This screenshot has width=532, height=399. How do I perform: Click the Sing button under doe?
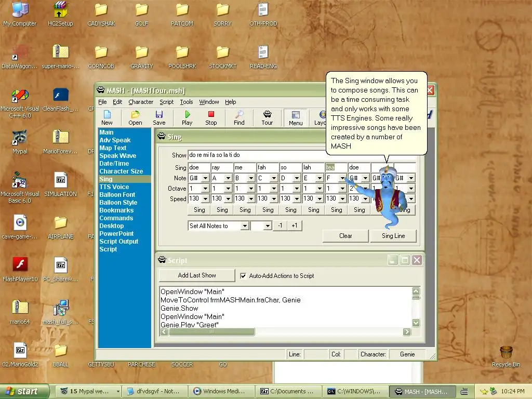point(199,210)
